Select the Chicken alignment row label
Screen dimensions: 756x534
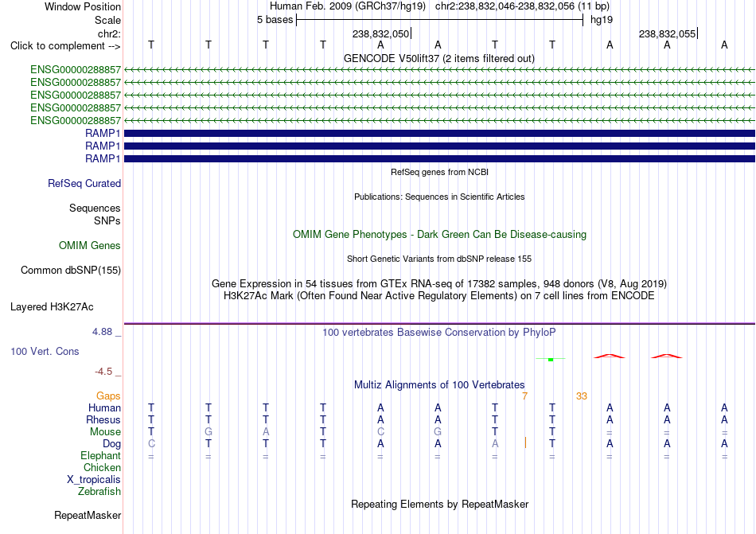102,467
